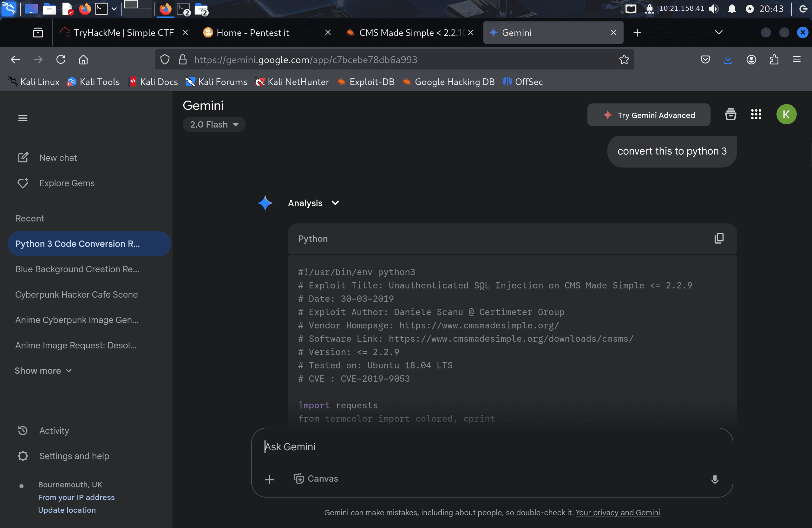Save page to Pocket icon
The width and height of the screenshot is (812, 528).
click(705, 60)
